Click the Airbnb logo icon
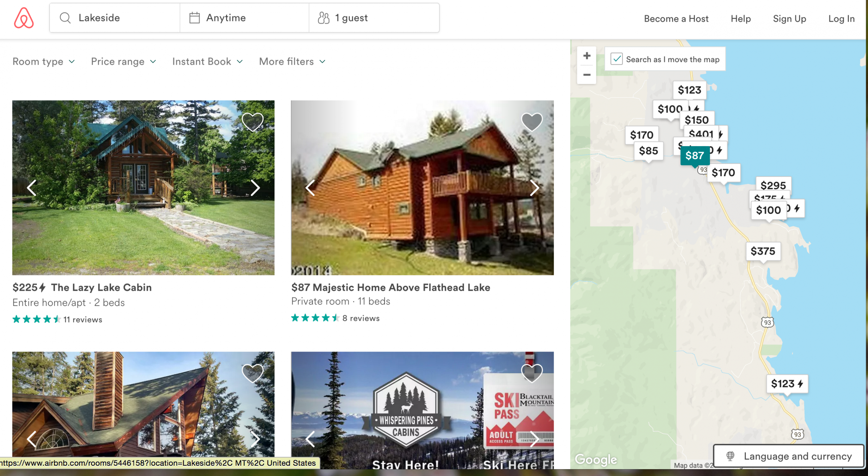The height and width of the screenshot is (476, 868). [24, 18]
